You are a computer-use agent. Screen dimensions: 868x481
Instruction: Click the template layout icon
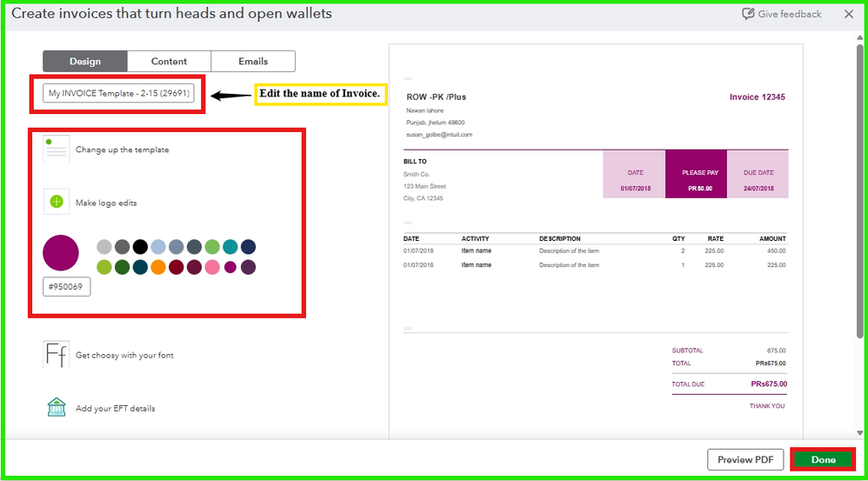pos(56,149)
